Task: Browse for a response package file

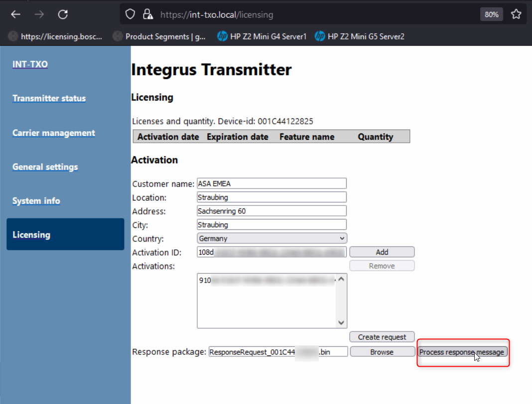Action: [x=382, y=352]
